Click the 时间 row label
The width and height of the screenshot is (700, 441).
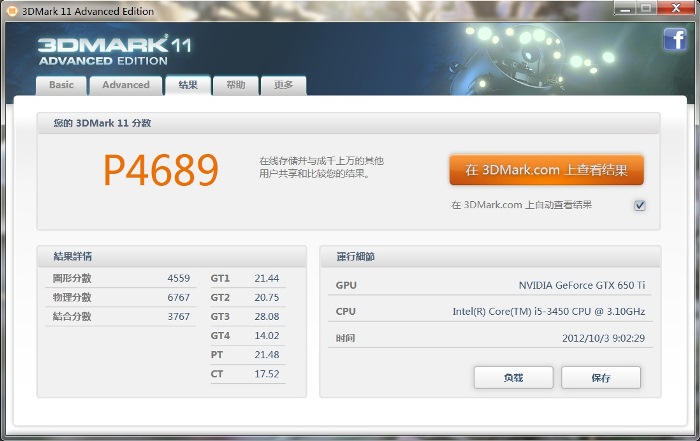click(346, 338)
